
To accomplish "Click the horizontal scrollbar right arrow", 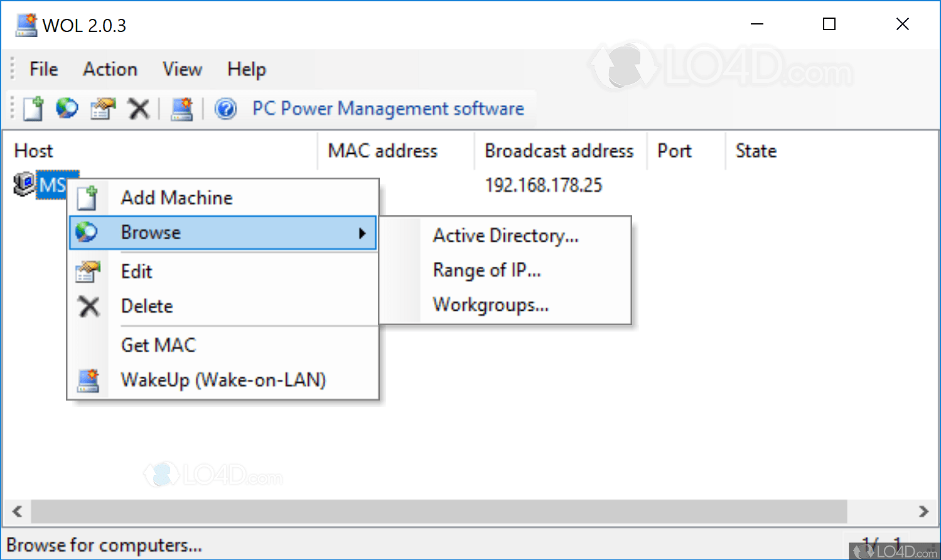I will [923, 511].
